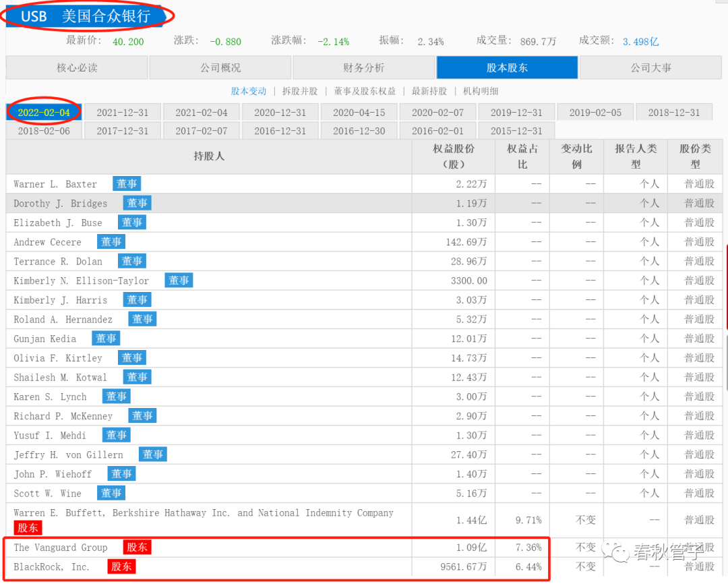Click the 变动比例 column header

point(576,156)
